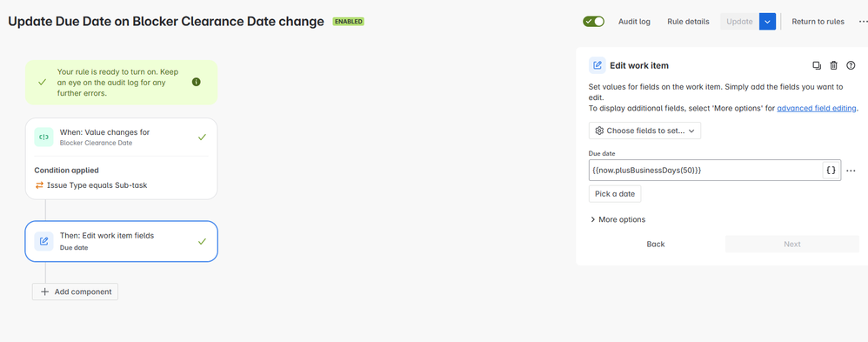This screenshot has width=868, height=342.
Task: Open Choose fields to set dropdown
Action: tap(644, 131)
